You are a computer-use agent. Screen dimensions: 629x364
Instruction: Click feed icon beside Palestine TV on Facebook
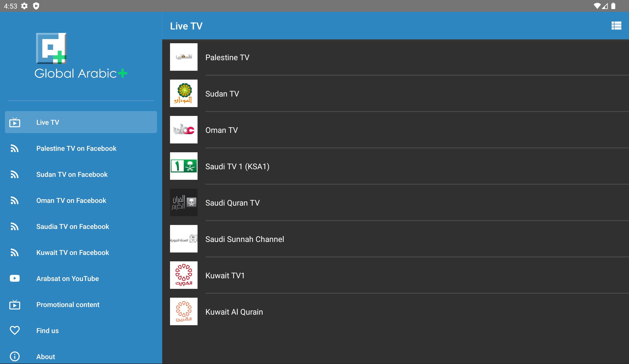pyautogui.click(x=15, y=148)
